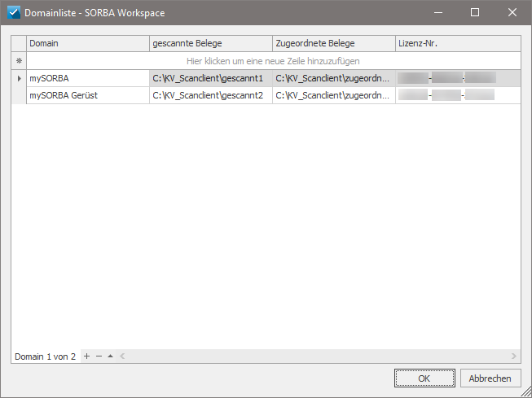Maximize the Domainliste window
532x398 pixels.
[475, 12]
